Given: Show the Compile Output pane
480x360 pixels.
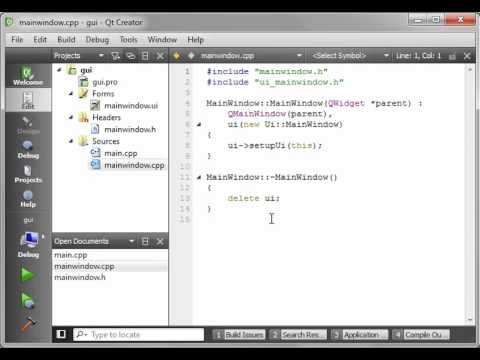Looking at the screenshot, I should coord(421,334).
